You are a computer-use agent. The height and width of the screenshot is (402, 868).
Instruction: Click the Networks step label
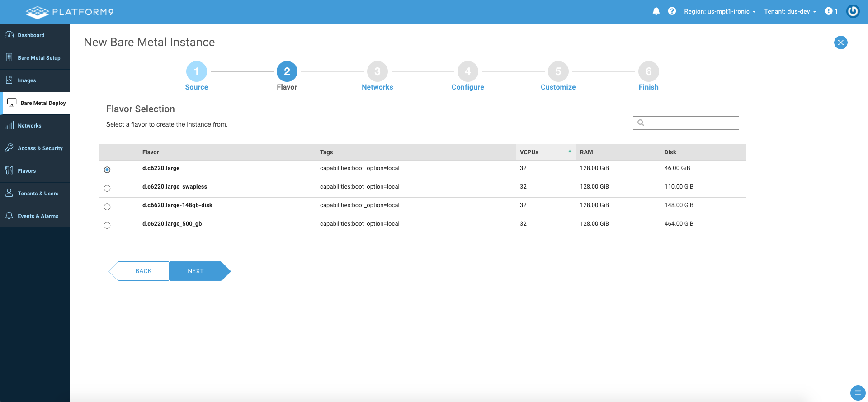click(x=377, y=87)
